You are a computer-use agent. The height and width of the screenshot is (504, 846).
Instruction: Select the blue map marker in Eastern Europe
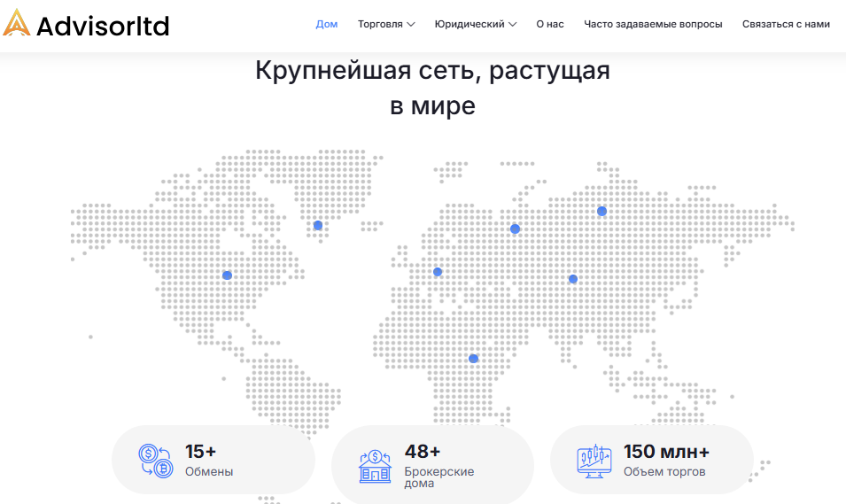point(515,229)
